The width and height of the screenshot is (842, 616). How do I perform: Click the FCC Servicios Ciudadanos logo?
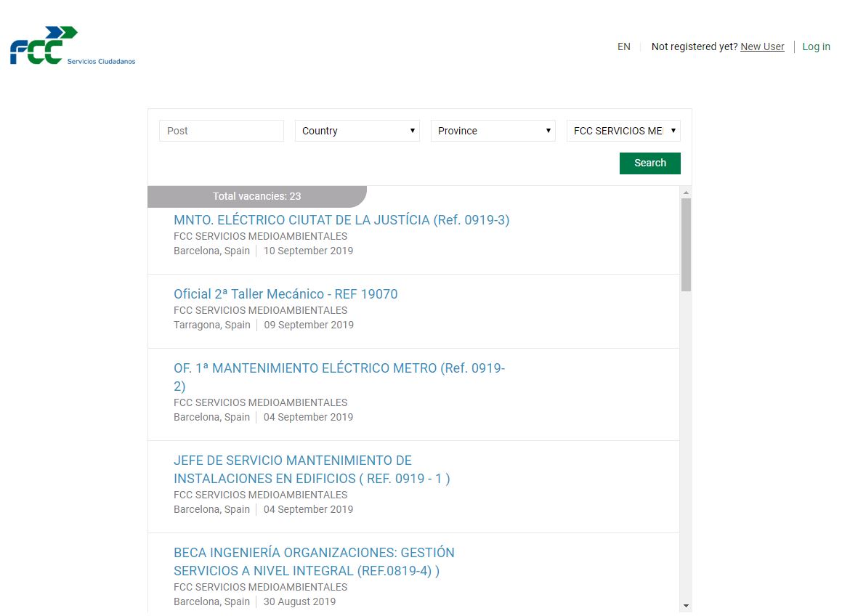click(x=71, y=45)
